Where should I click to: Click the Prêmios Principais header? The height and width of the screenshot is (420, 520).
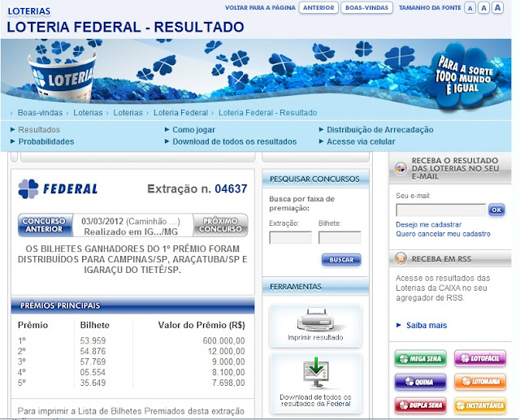tap(133, 305)
